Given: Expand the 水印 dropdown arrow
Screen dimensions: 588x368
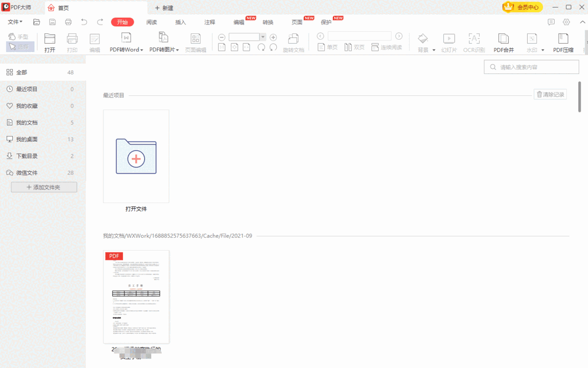Looking at the screenshot, I should 543,50.
